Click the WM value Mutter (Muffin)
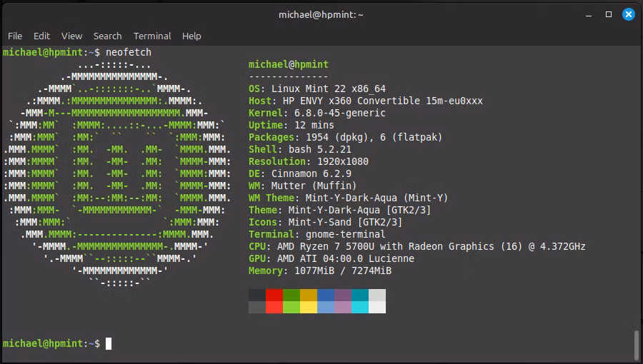The height and width of the screenshot is (364, 643). 314,186
